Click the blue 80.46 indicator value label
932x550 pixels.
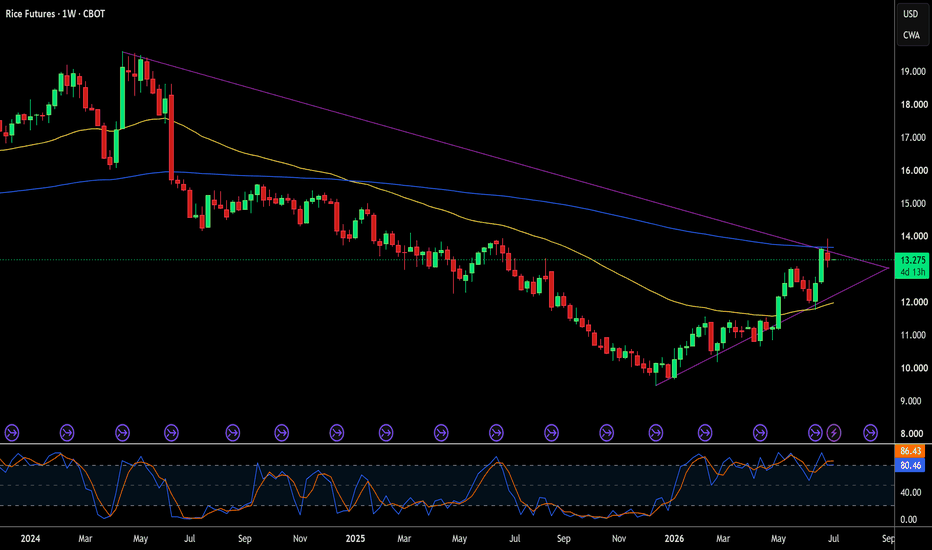pos(910,466)
